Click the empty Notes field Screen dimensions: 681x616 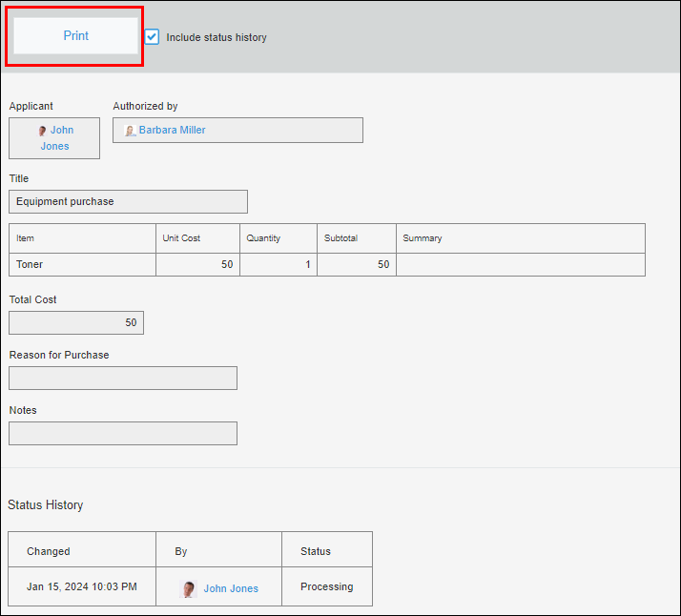click(123, 434)
